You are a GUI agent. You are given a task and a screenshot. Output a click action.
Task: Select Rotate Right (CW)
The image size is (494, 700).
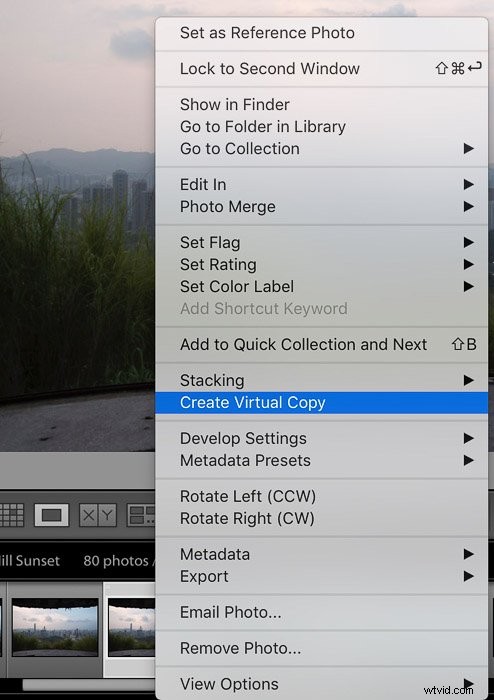click(x=321, y=519)
